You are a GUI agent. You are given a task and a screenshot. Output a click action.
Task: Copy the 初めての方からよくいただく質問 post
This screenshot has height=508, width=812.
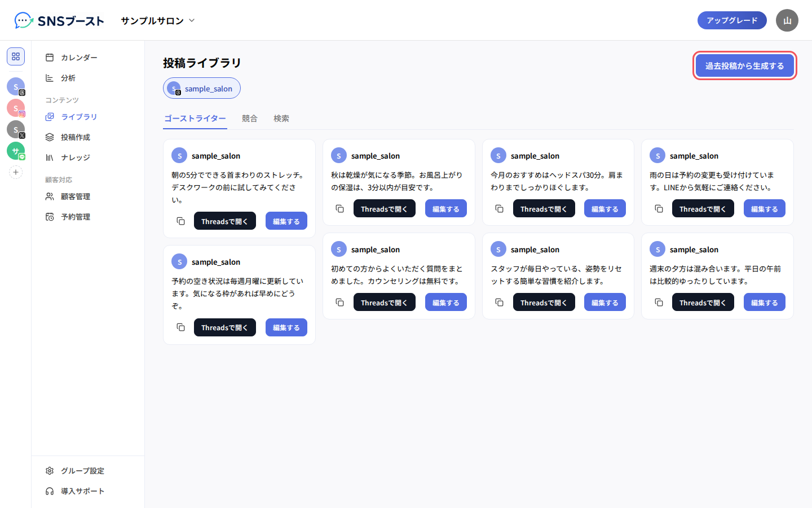click(339, 303)
